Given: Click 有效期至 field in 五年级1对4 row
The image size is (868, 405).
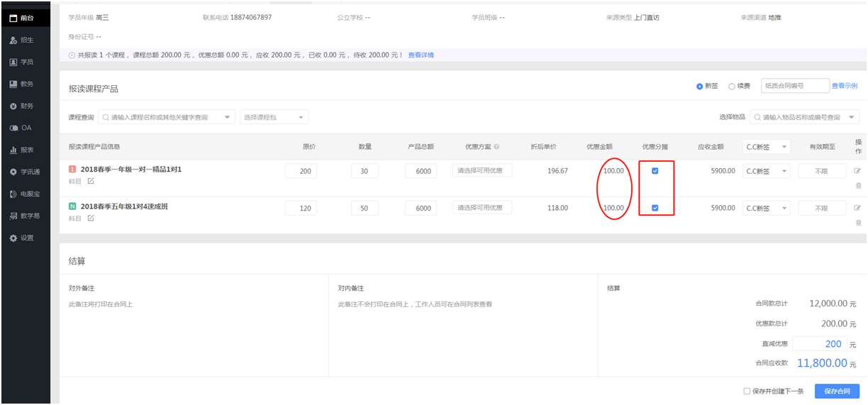Looking at the screenshot, I should click(x=822, y=208).
